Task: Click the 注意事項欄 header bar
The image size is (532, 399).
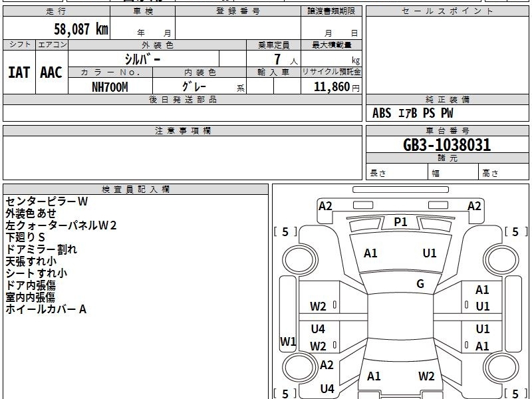Action: [x=182, y=131]
